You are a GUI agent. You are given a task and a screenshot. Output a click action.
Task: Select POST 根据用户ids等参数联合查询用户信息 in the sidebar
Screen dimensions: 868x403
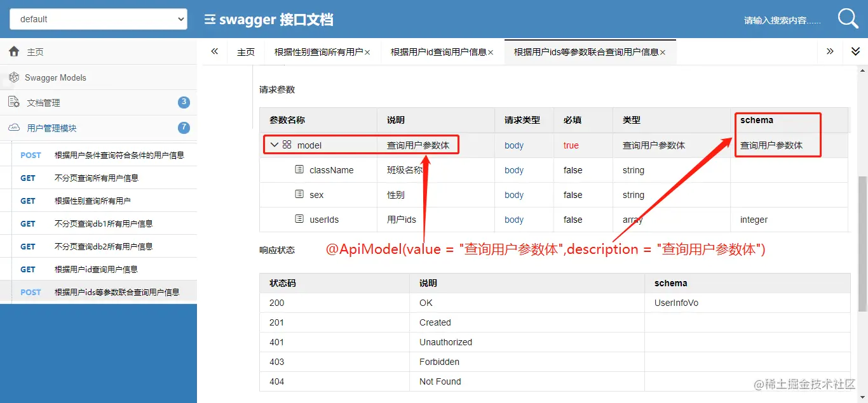pos(98,292)
